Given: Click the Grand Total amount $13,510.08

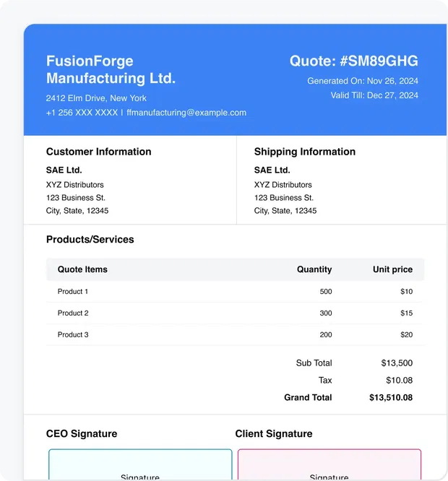Looking at the screenshot, I should (390, 398).
